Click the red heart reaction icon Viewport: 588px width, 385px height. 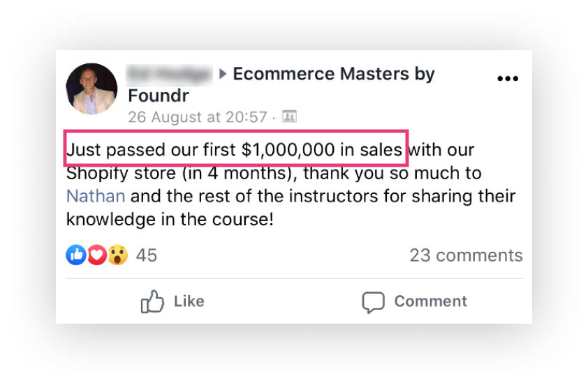pos(97,255)
